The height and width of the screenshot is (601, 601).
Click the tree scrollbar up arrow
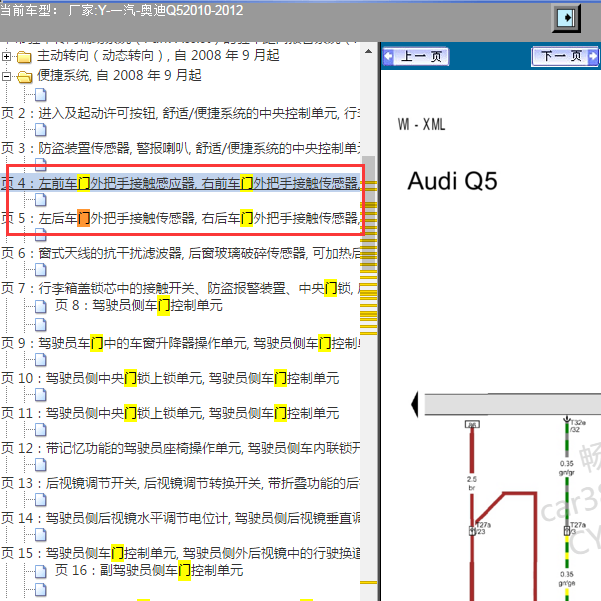pos(369,51)
